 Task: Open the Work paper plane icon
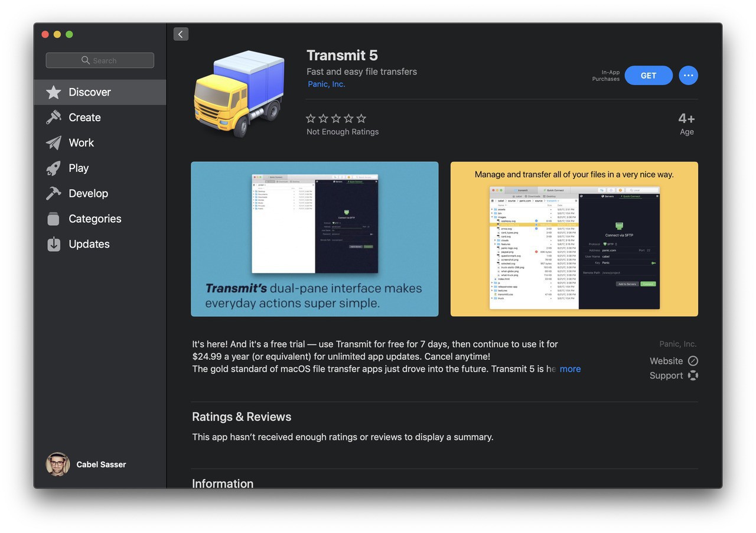54,143
